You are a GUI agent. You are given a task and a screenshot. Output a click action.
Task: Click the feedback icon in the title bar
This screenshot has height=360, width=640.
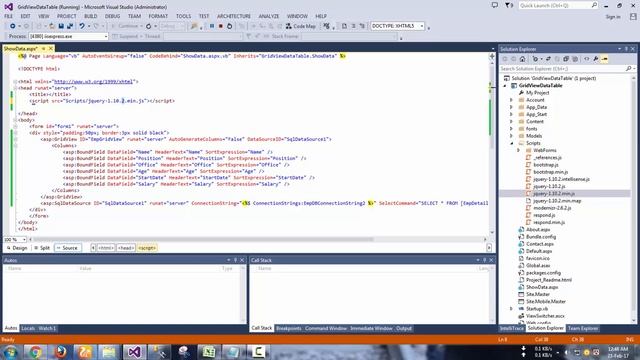495,5
